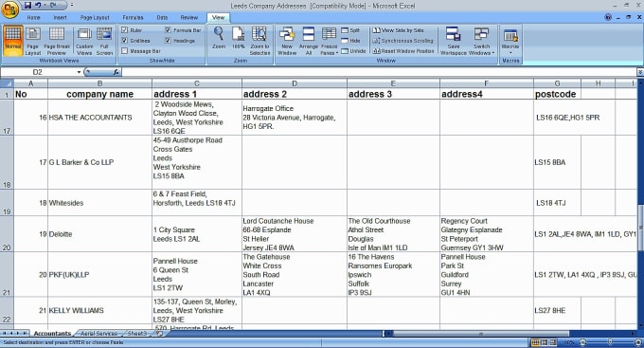
Task: Switch to Page Break Preview in status bar
Action: (553, 342)
